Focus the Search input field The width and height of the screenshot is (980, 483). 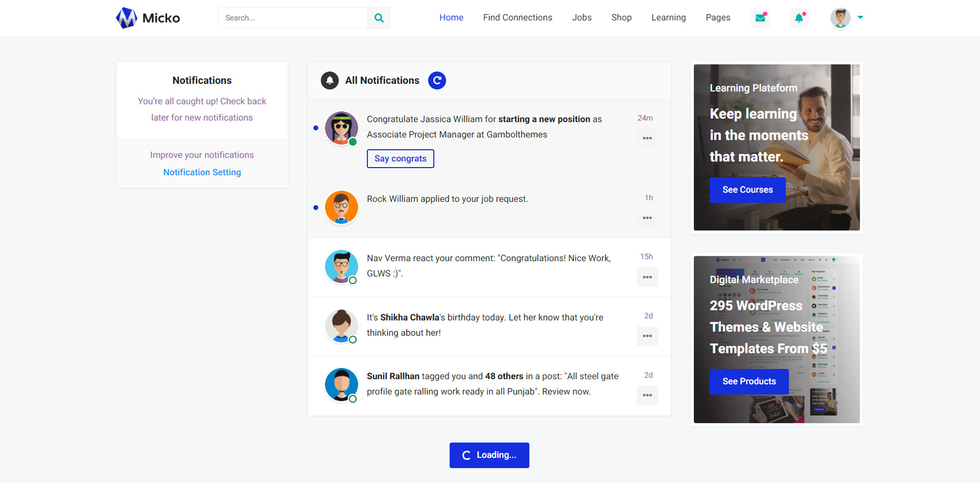[x=293, y=18]
